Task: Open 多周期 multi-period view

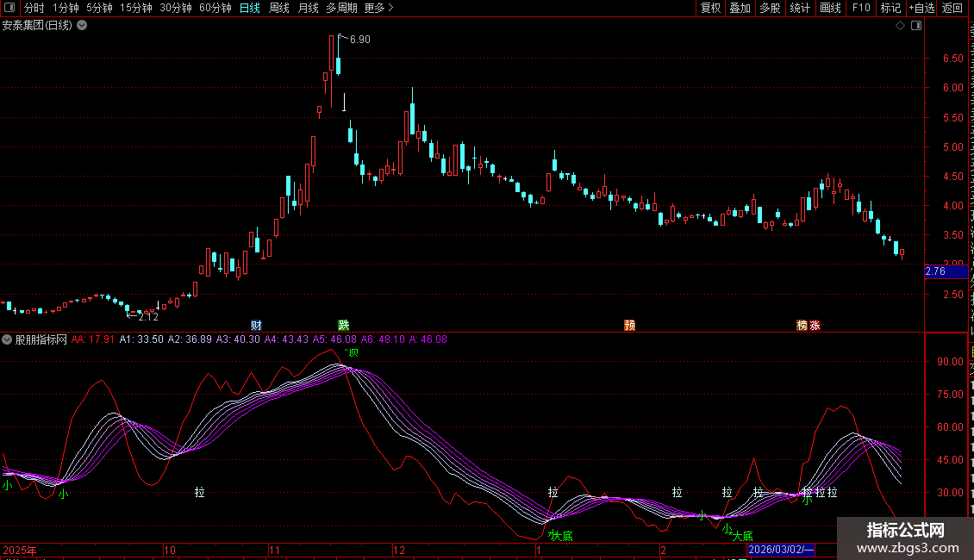Action: [x=341, y=8]
